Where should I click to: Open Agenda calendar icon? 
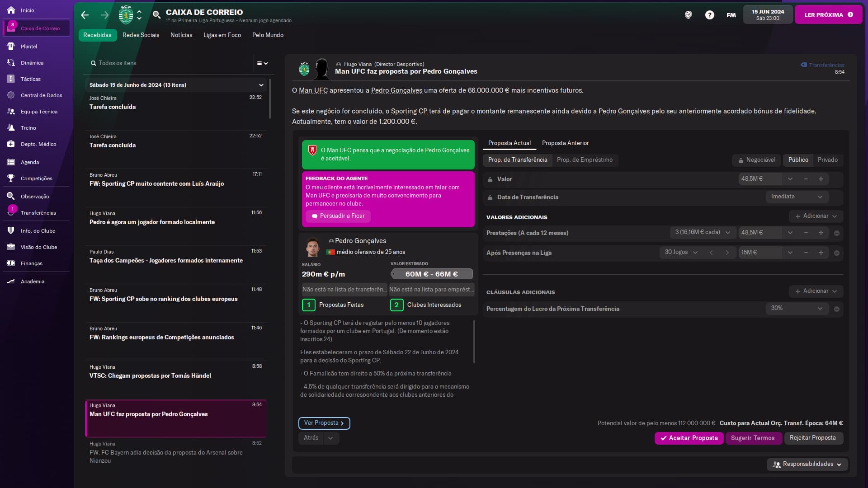coord(11,162)
